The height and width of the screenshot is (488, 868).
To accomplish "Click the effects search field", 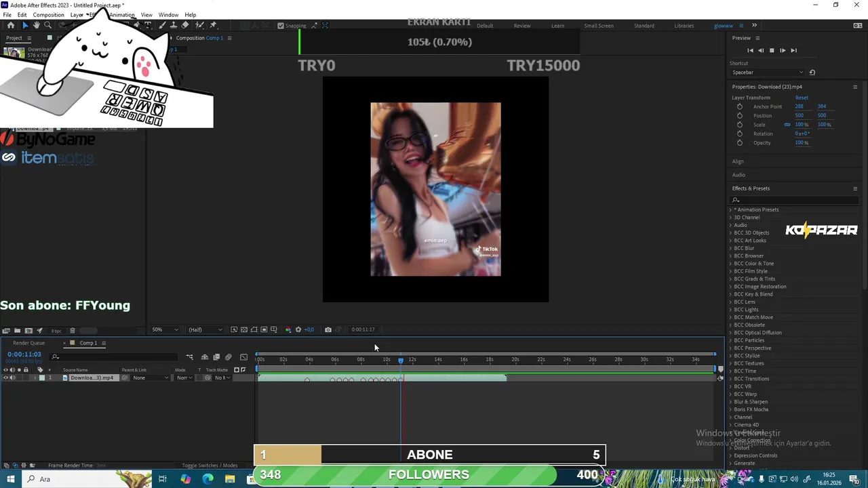I will coord(793,200).
